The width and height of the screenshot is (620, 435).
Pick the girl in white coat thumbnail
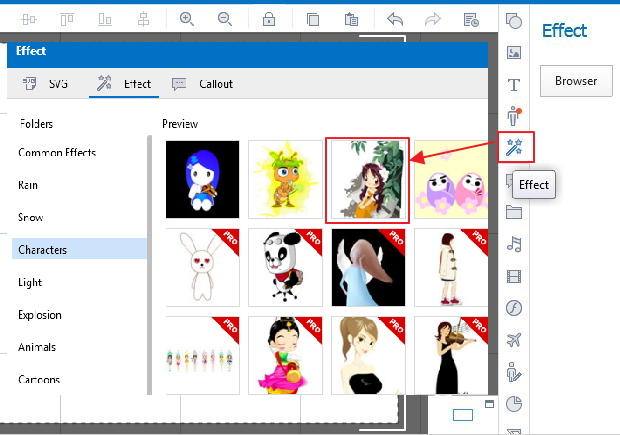(451, 267)
